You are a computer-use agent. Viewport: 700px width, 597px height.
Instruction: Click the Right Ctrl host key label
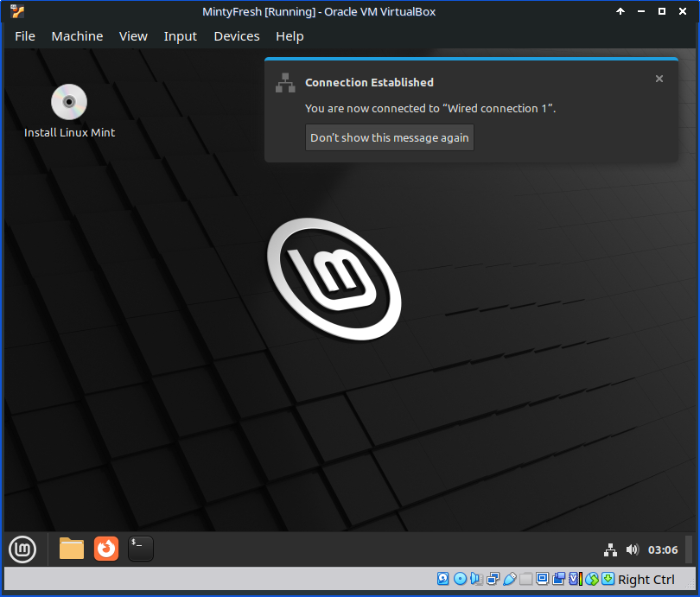[x=646, y=579]
